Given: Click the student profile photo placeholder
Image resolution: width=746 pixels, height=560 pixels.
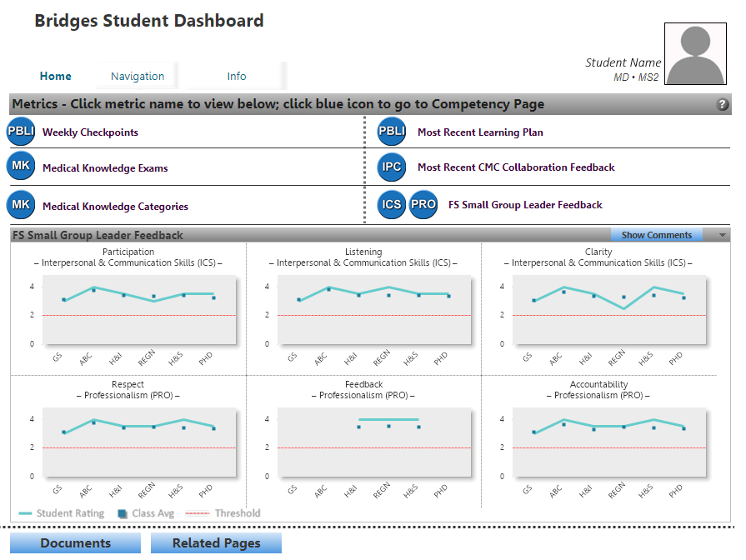Looking at the screenshot, I should click(x=695, y=54).
